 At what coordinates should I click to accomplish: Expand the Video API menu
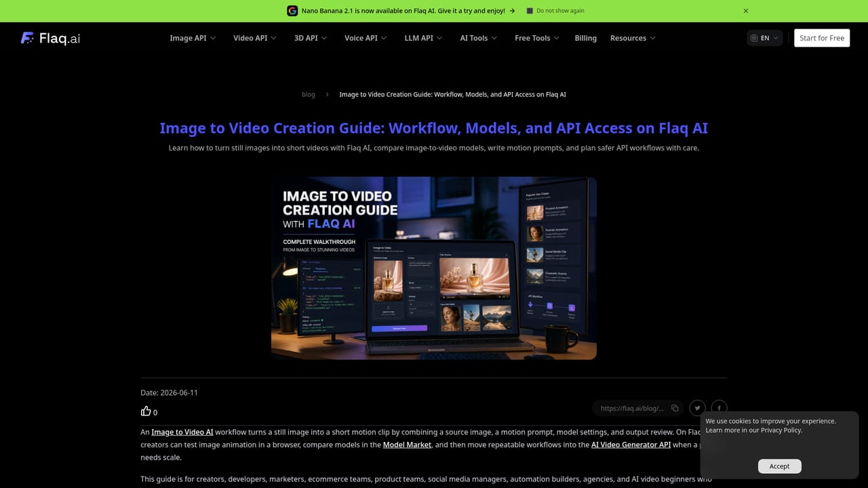coord(255,38)
